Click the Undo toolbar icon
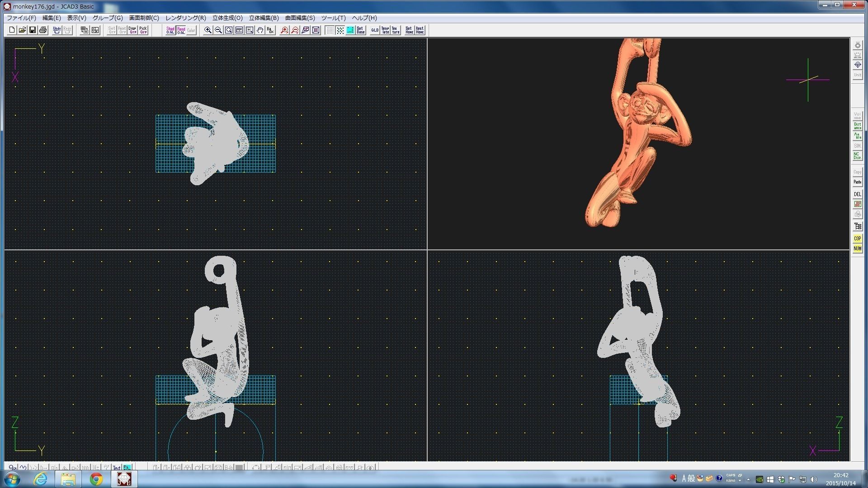Image resolution: width=868 pixels, height=488 pixels. click(x=57, y=30)
